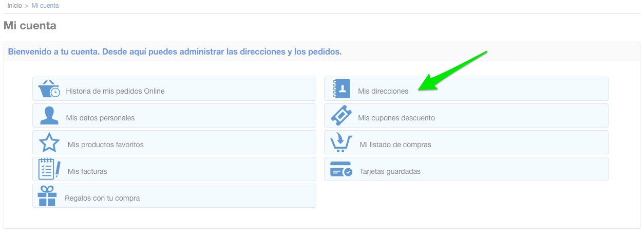Click the saved credit card icon

[341, 170]
